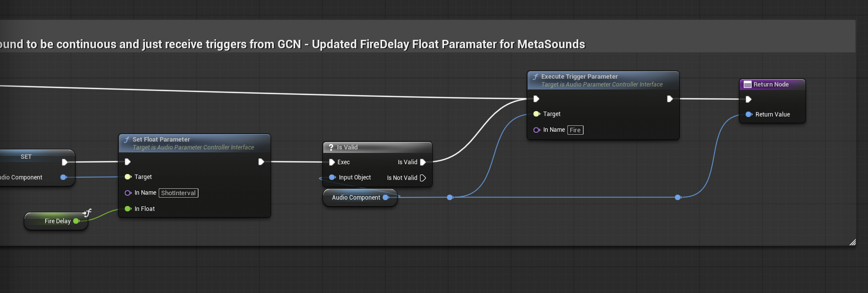This screenshot has width=868, height=293.
Task: Click the Audio Component node output pin
Action: click(x=386, y=198)
